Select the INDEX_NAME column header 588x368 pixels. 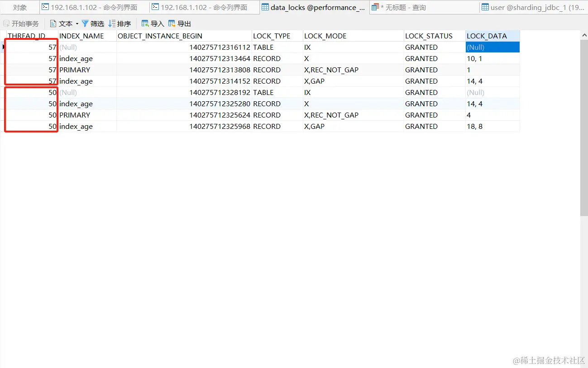[87, 36]
